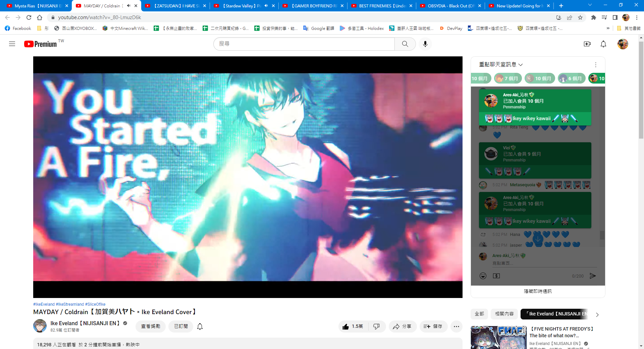The image size is (644, 349).
Task: Hide live chat via 隱藏即時通訊
Action: 538,291
